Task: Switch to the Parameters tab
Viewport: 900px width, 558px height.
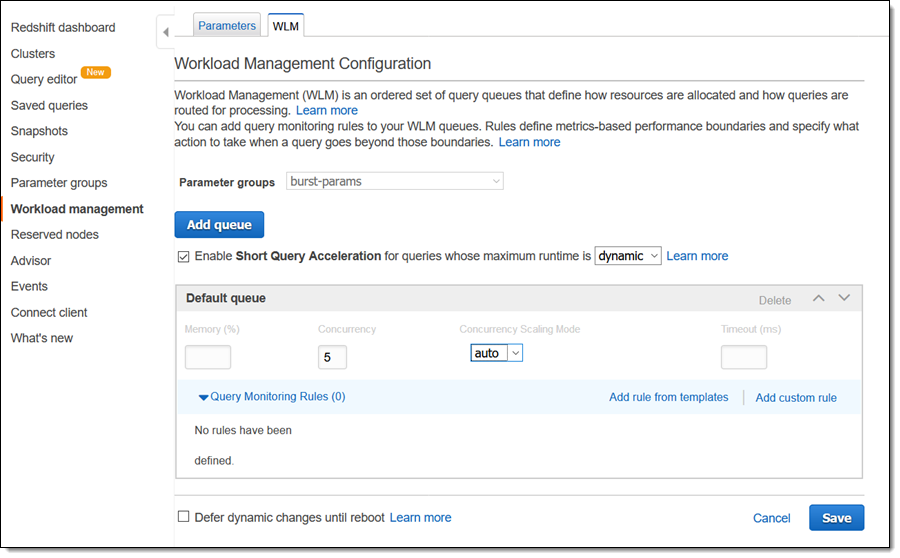Action: [x=227, y=26]
